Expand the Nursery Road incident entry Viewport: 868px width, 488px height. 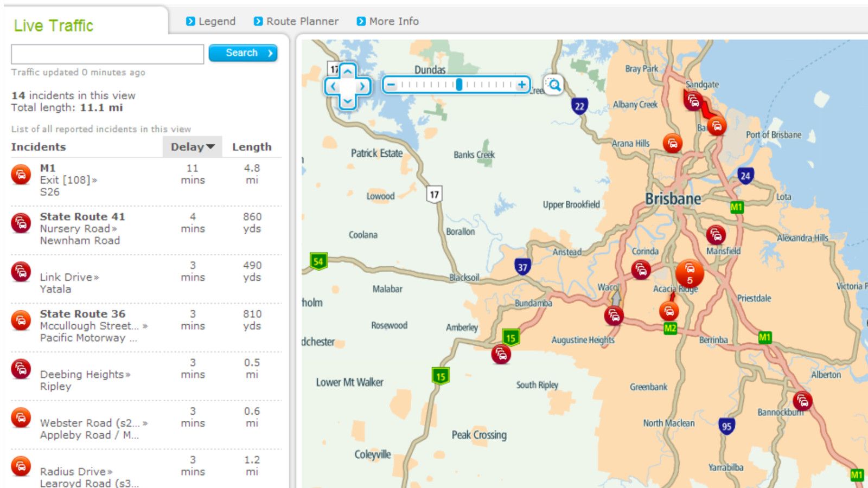(113, 228)
